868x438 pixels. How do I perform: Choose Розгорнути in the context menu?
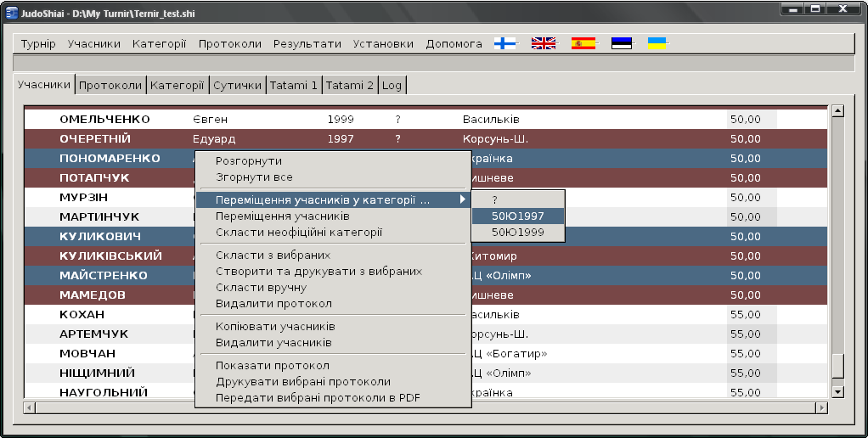coord(249,160)
